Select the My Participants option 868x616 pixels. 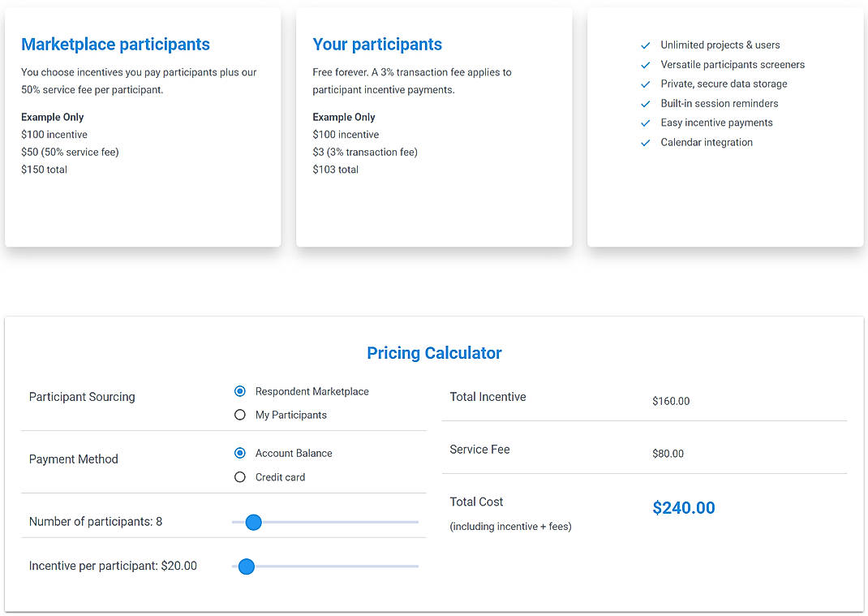click(x=239, y=415)
